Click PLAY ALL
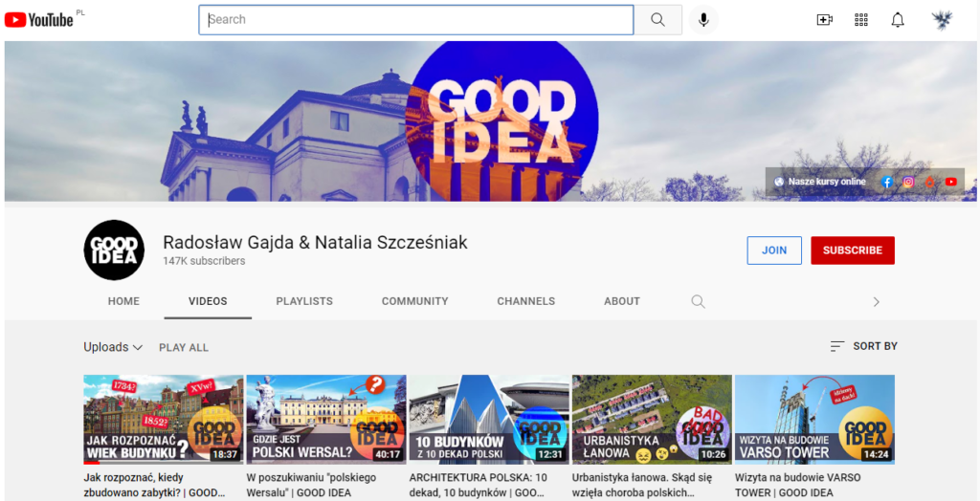This screenshot has height=501, width=980. coord(184,348)
